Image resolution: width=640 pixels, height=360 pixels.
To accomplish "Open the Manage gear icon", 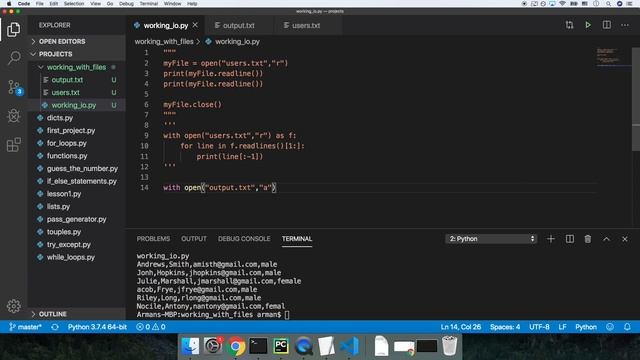I will [x=13, y=306].
